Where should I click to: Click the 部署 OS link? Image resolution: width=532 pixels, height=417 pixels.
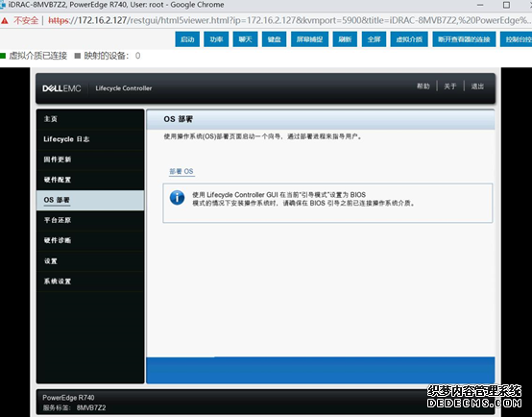181,171
